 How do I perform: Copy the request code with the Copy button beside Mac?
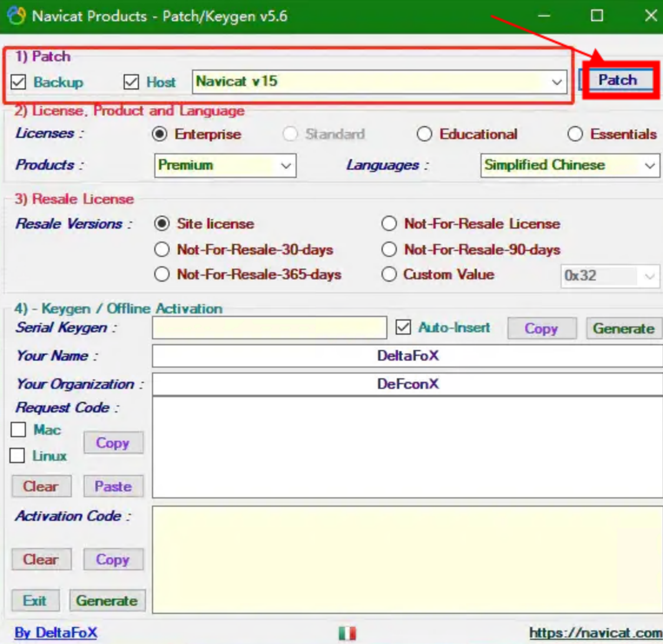click(113, 442)
